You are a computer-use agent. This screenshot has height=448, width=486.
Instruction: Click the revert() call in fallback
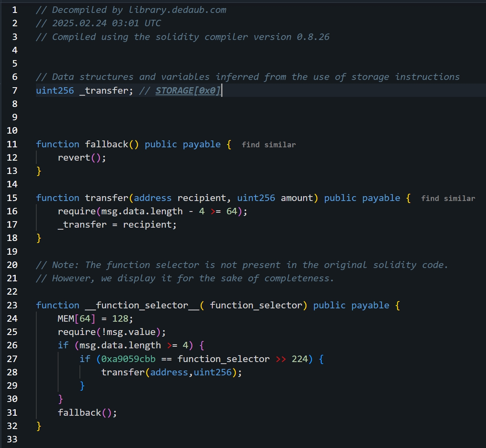82,157
